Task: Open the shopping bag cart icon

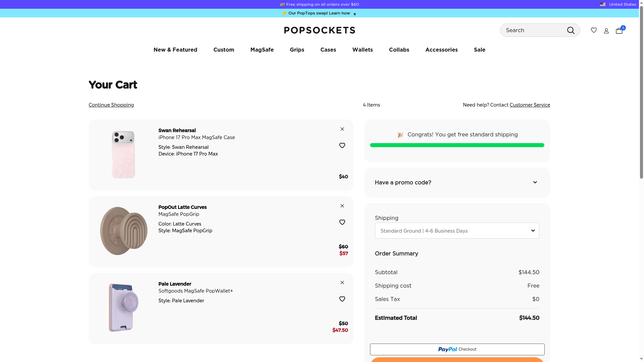Action: click(x=619, y=31)
